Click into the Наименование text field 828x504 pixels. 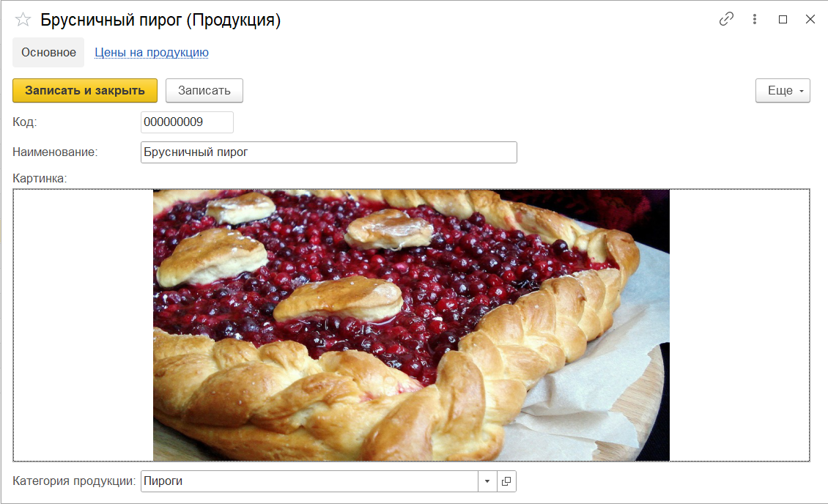pyautogui.click(x=328, y=152)
